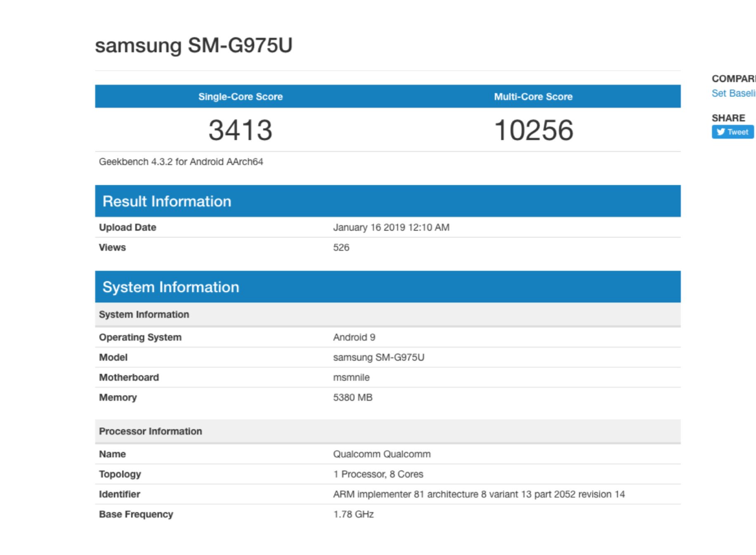Image resolution: width=756 pixels, height=555 pixels.
Task: Click the views count 526
Action: (x=341, y=248)
